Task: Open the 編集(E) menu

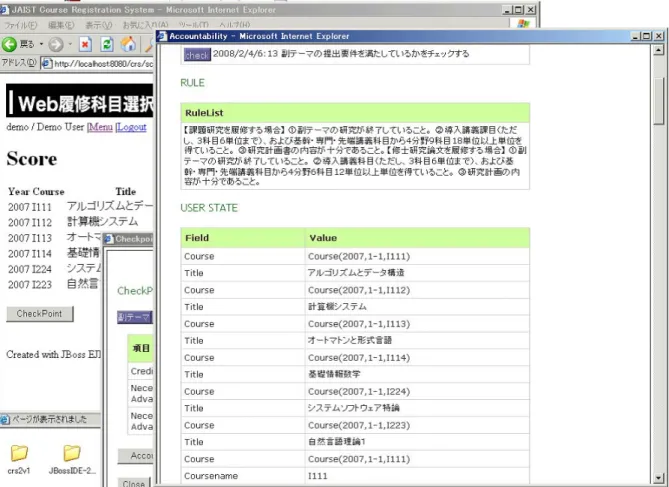Action: (x=61, y=25)
